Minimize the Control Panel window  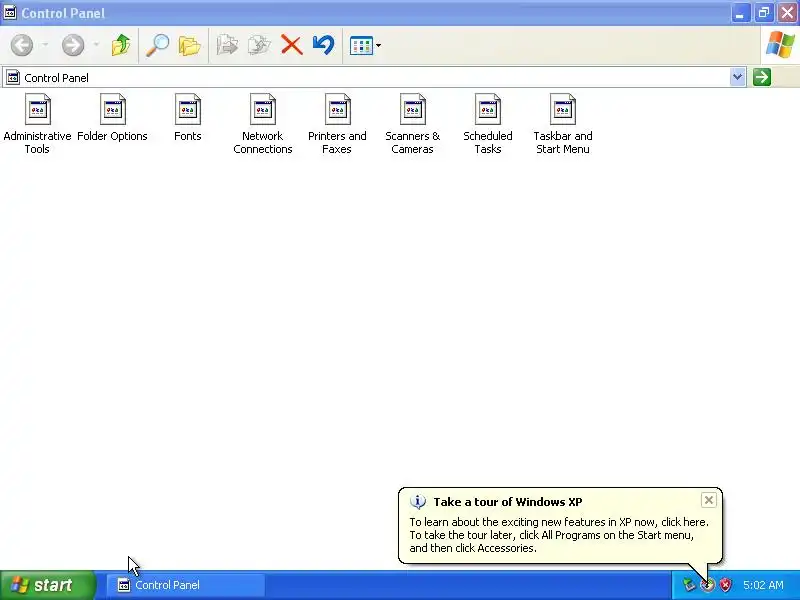tap(740, 13)
